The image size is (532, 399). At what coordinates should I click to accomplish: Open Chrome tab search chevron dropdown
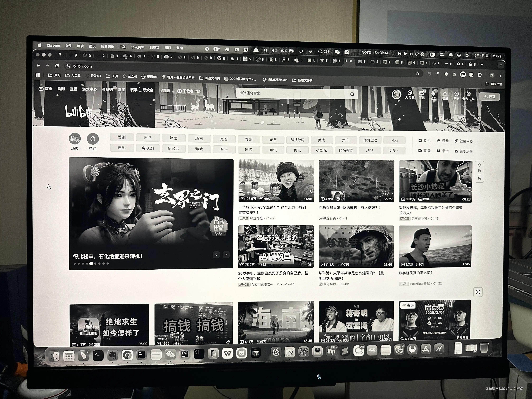(501, 65)
